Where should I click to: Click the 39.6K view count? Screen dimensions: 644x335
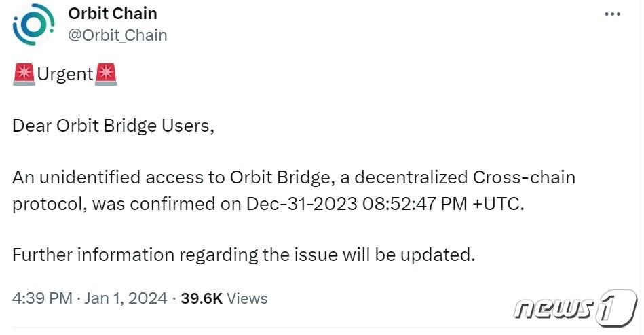[202, 298]
